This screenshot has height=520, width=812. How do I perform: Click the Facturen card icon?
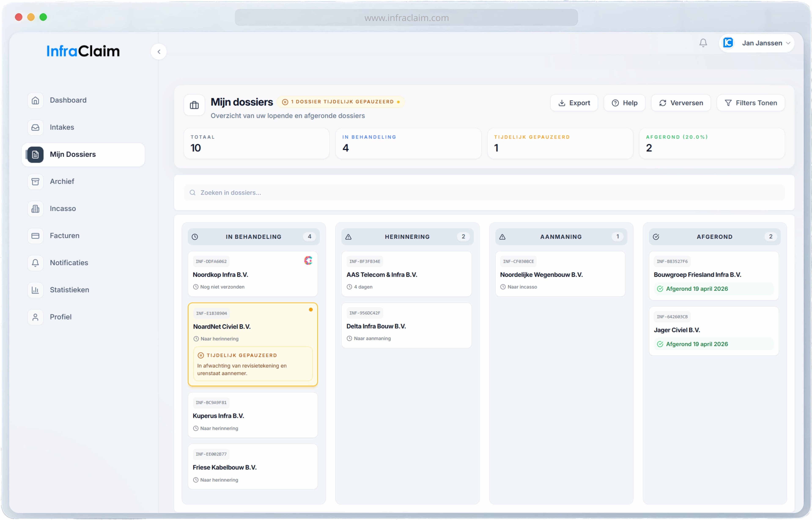(36, 236)
